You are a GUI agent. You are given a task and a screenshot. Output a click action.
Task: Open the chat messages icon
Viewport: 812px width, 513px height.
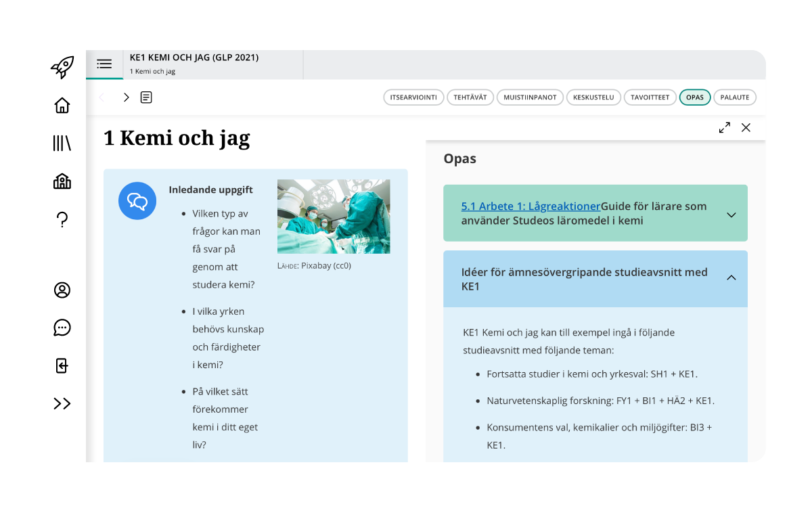62,328
